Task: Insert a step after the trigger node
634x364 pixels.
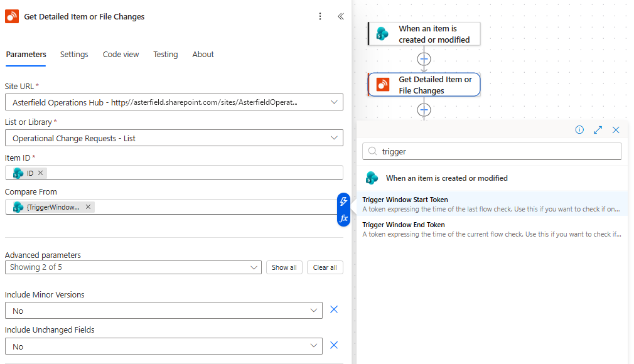Action: [424, 60]
